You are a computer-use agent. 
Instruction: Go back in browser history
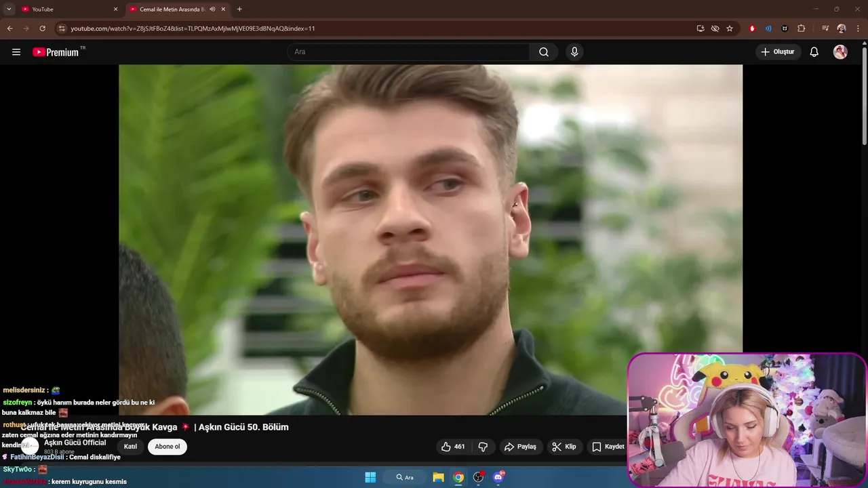point(9,28)
